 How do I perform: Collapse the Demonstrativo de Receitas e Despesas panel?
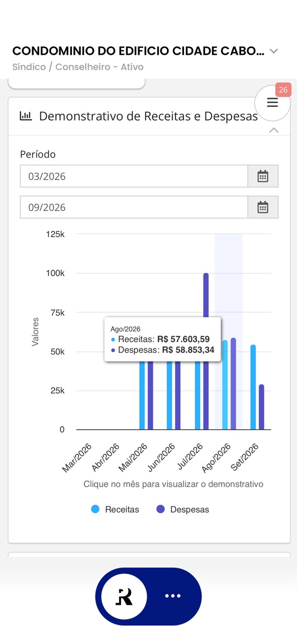[273, 130]
